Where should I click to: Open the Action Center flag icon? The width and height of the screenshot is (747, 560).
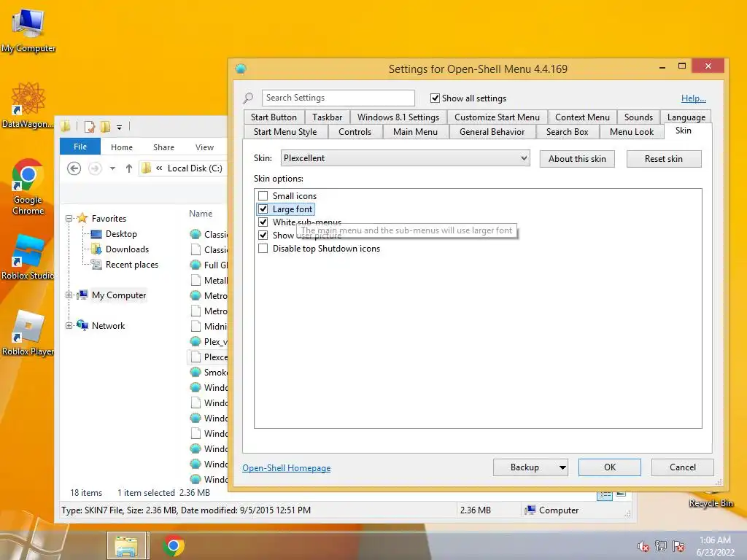678,546
